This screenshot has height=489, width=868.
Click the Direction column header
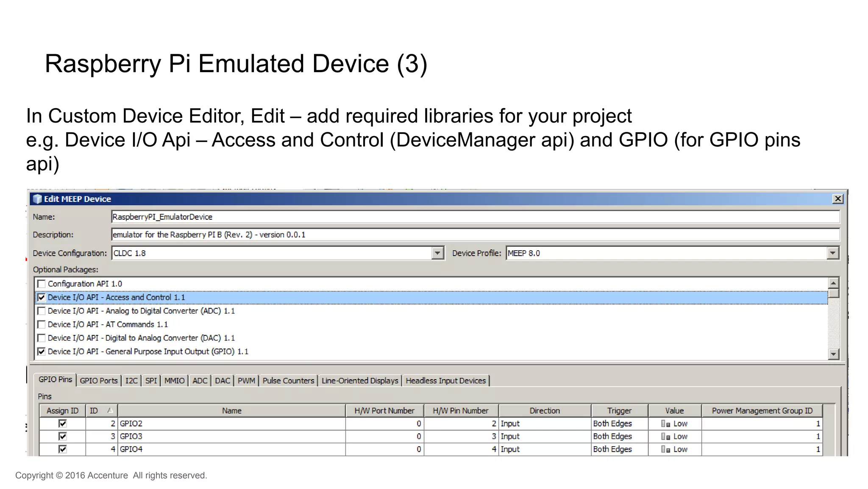coord(545,411)
